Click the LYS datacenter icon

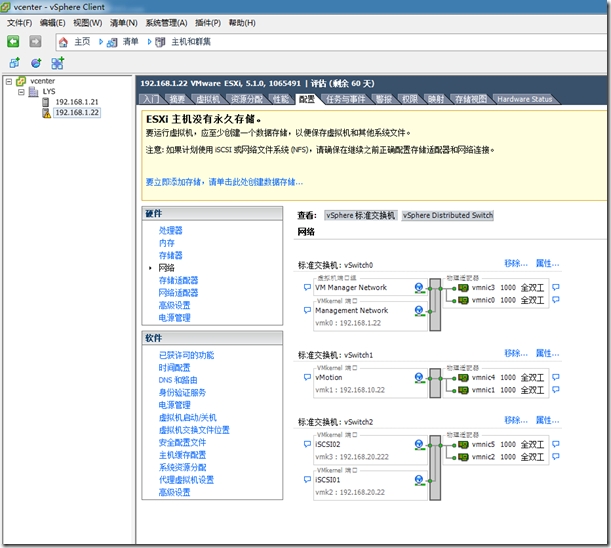pyautogui.click(x=34, y=92)
